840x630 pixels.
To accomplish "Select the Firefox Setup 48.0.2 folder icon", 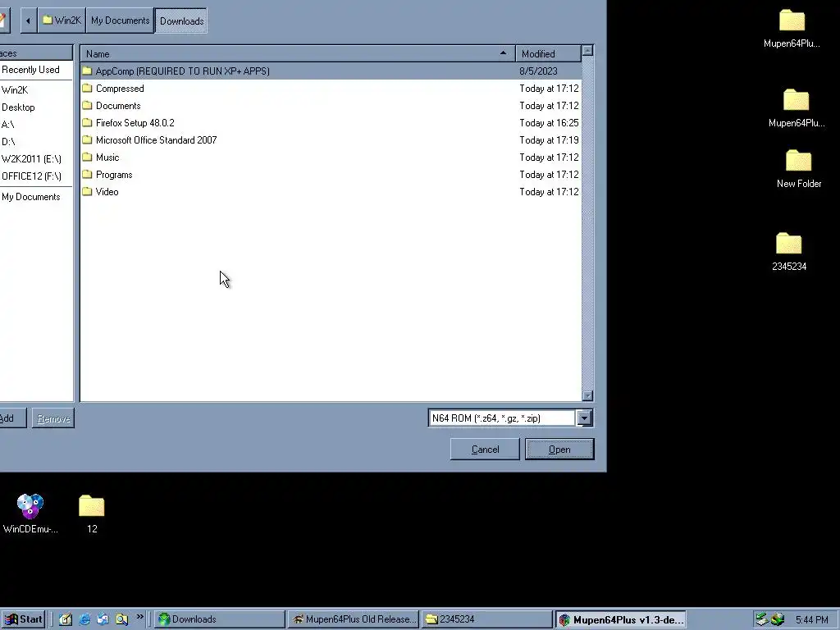I will (x=87, y=123).
